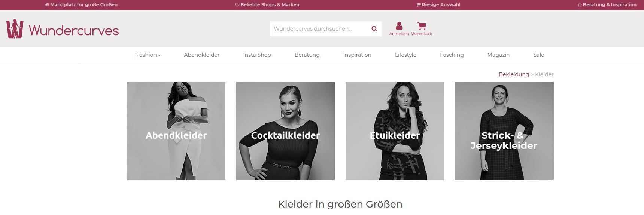Image resolution: width=644 pixels, height=215 pixels.
Task: Click the search magnifier icon
Action: 374,29
